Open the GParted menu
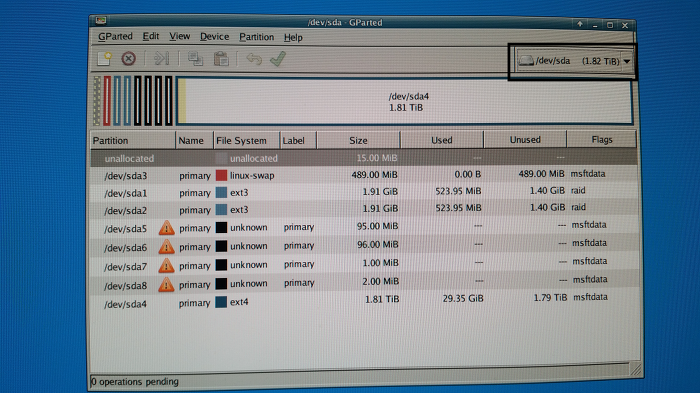This screenshot has height=393, width=700. click(x=115, y=36)
